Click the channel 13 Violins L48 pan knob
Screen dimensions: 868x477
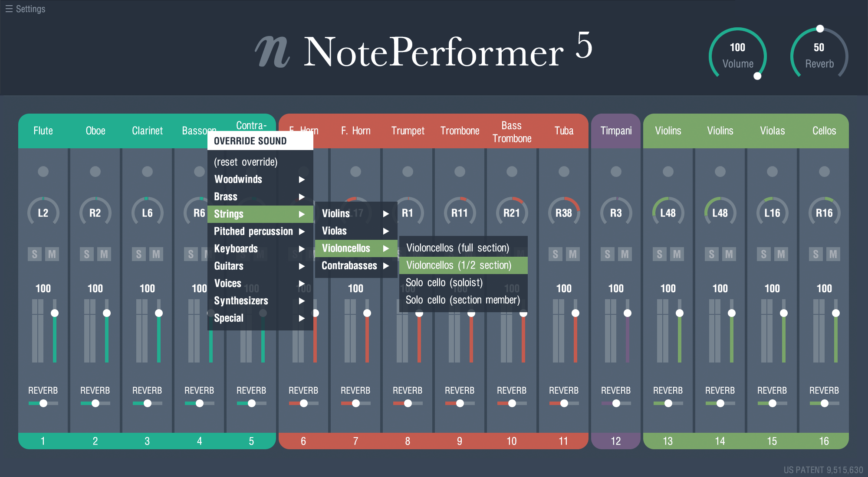668,212
